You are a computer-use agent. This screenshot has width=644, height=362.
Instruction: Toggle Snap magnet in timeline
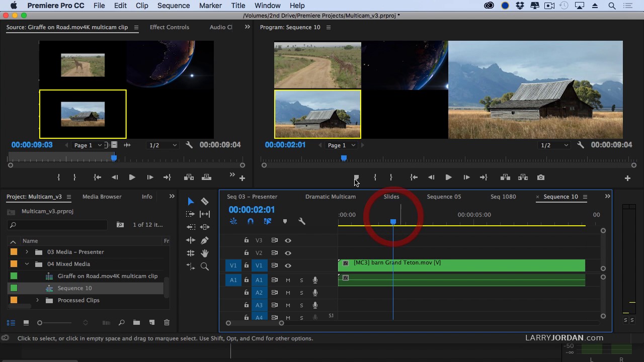(x=251, y=221)
